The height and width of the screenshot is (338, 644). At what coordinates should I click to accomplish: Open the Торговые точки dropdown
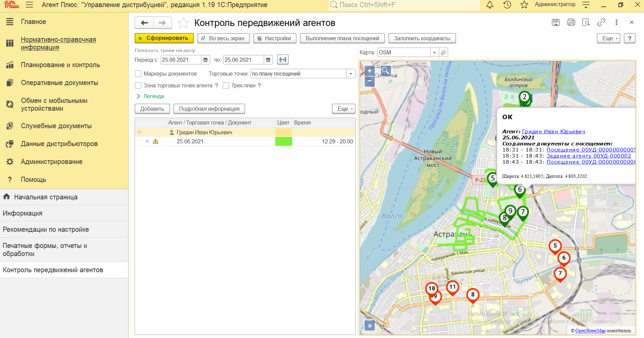pos(351,74)
